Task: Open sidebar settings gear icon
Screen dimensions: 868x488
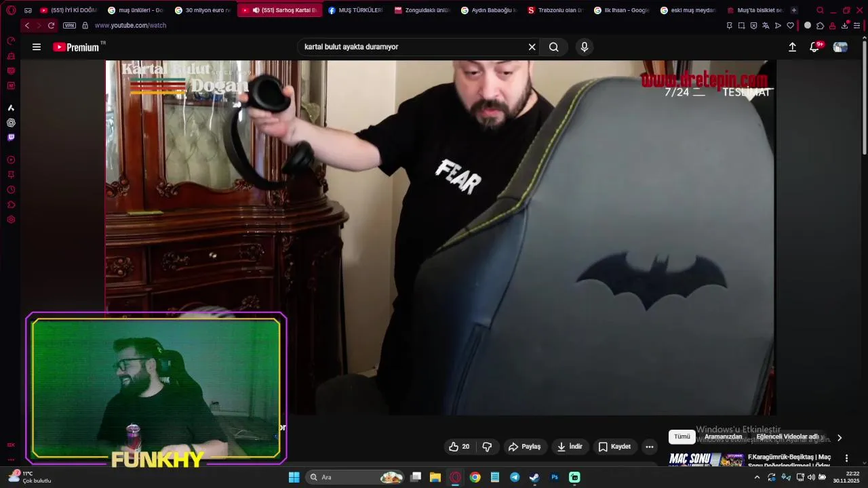Action: (x=11, y=220)
